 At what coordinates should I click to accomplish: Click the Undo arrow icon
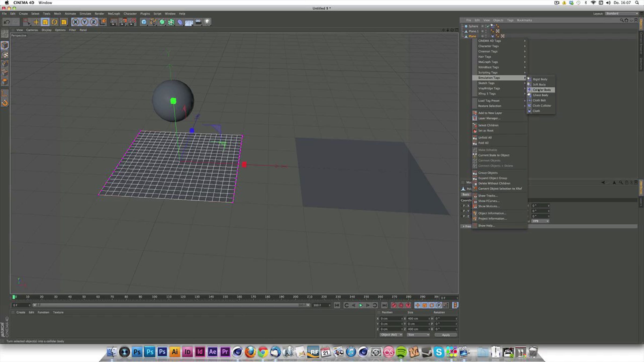point(7,22)
